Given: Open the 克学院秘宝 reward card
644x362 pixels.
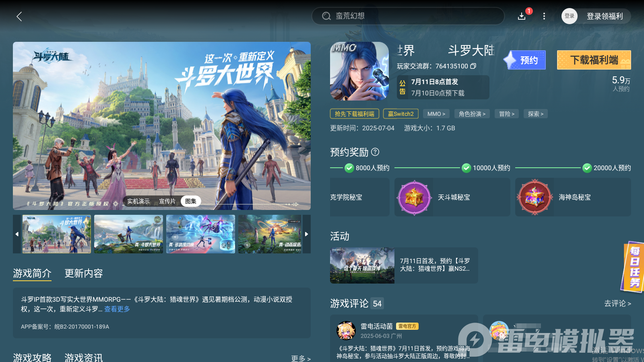Looking at the screenshot, I should pyautogui.click(x=360, y=197).
